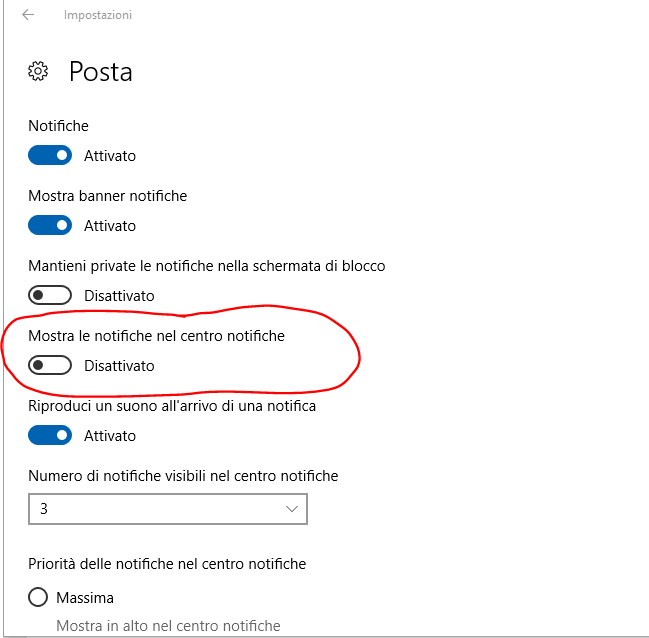Click the chevron arrow of the combo box
Viewport: 649px width, 638px height.
coord(292,509)
